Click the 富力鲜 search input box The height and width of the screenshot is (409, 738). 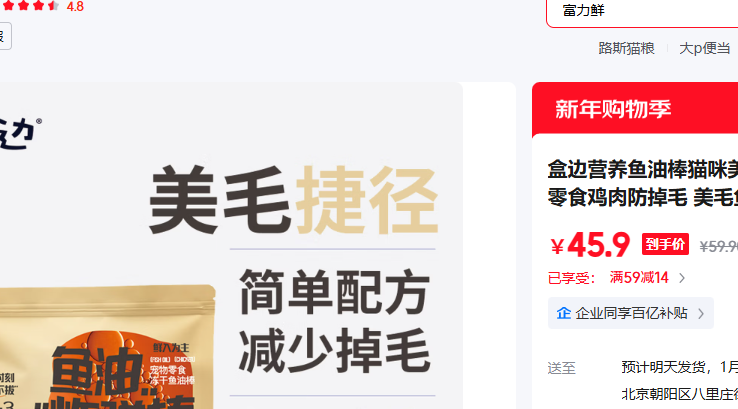click(642, 11)
